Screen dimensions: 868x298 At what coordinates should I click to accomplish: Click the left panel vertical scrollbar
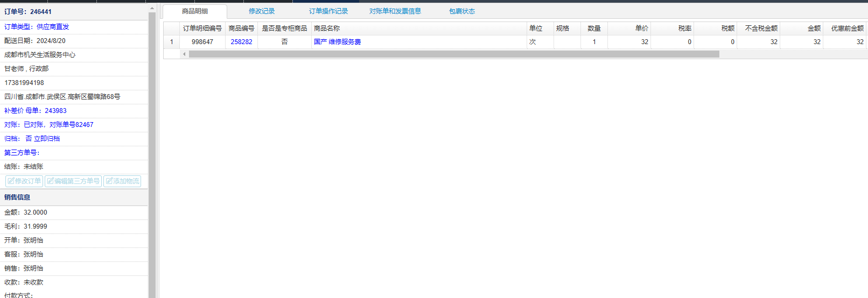[152, 156]
